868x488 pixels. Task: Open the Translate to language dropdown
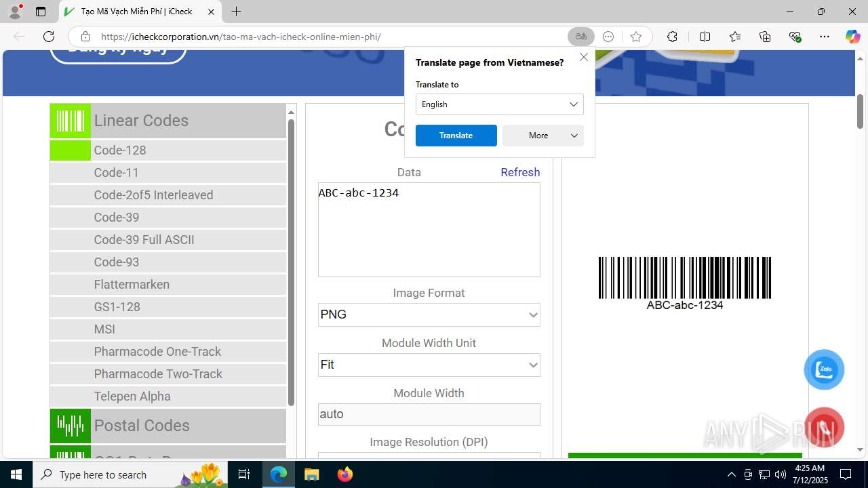point(499,104)
